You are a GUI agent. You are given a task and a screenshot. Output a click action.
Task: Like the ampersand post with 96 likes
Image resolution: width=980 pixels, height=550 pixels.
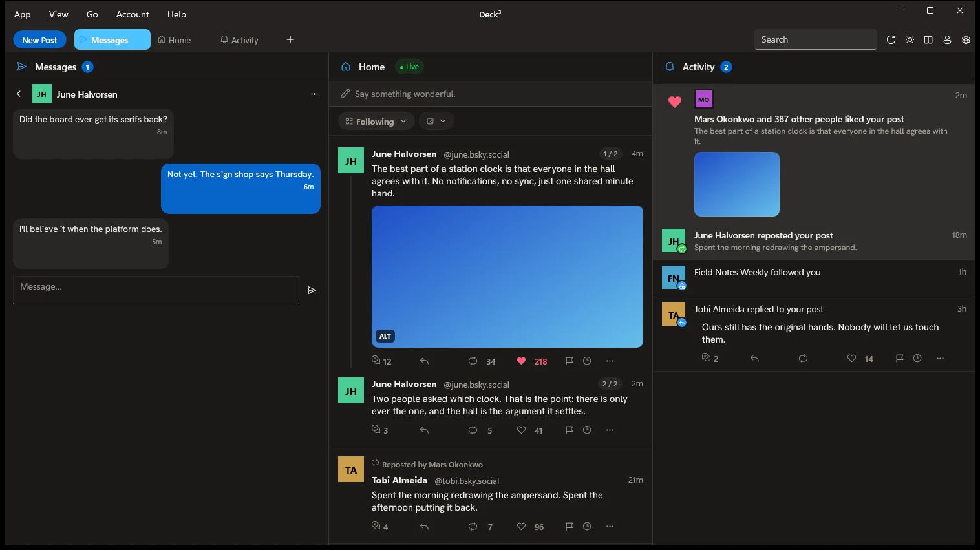[521, 526]
